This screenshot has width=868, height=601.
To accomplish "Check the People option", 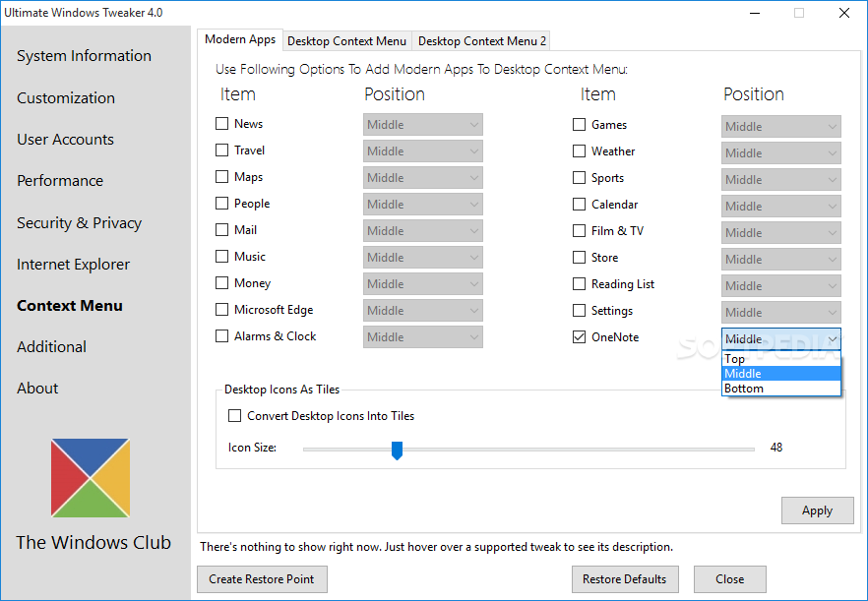I will point(222,203).
